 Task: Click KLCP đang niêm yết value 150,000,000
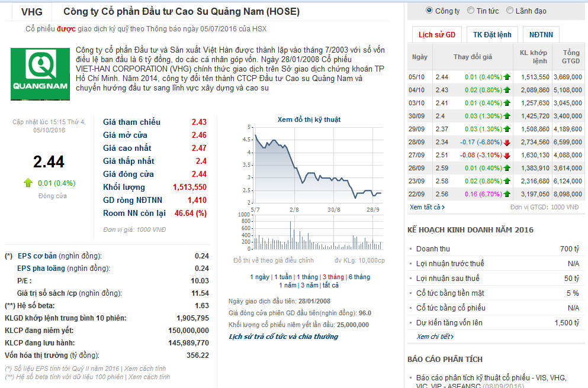pos(189,330)
